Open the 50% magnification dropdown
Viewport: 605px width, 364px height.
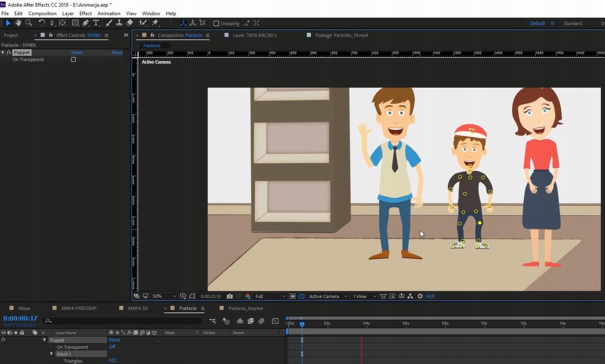164,296
